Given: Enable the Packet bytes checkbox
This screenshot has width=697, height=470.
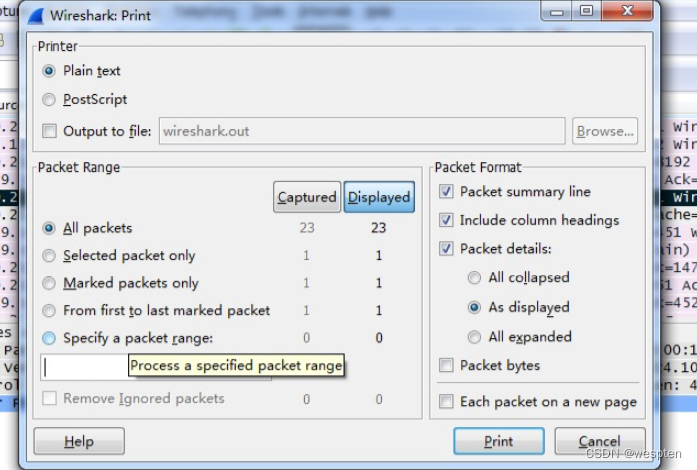Looking at the screenshot, I should coord(446,366).
